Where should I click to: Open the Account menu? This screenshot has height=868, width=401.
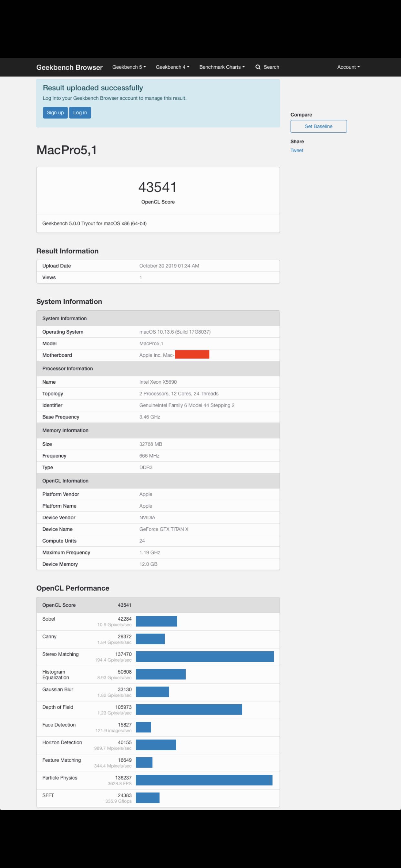(348, 67)
